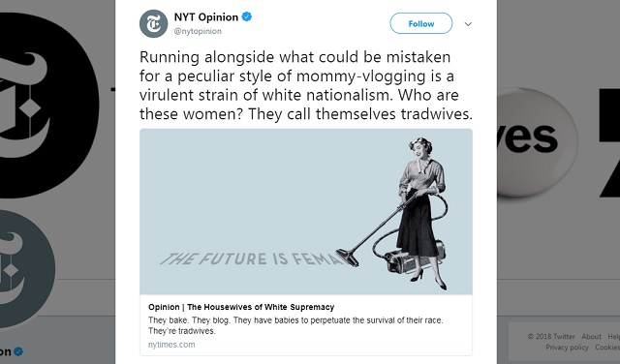The image size is (620, 364).
Task: Click 'THE FUTURE IS FEMA' text in image
Action: tap(250, 258)
